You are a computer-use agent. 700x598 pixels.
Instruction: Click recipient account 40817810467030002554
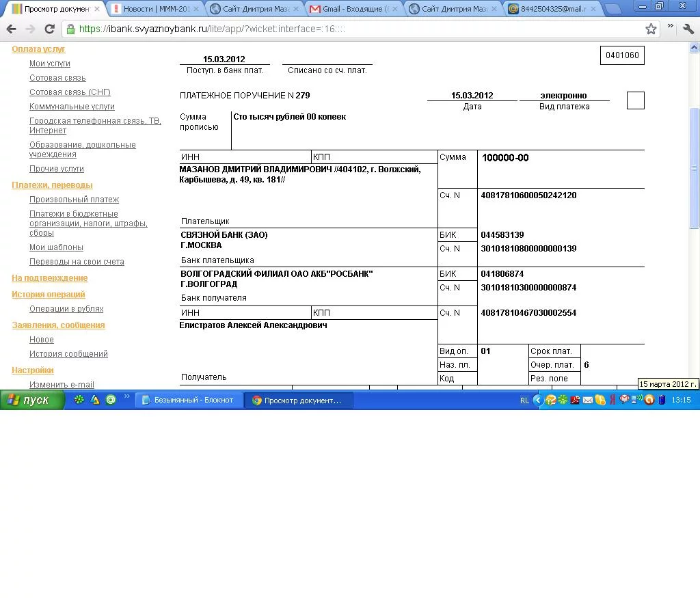528,312
